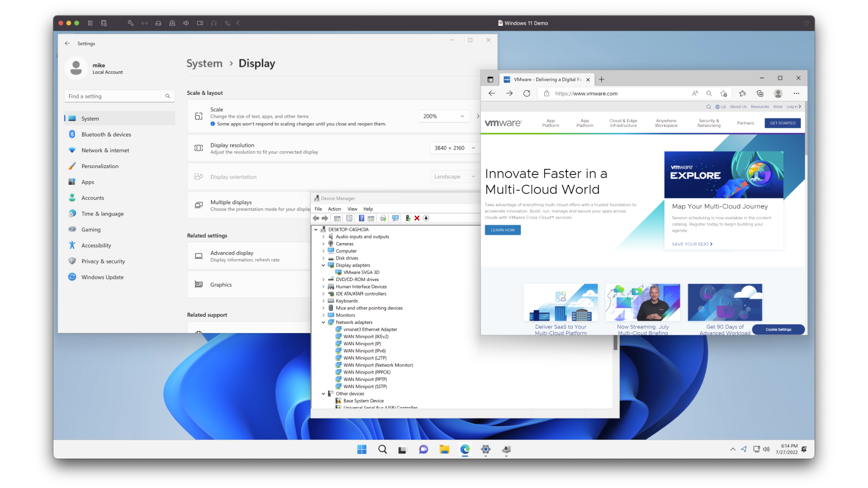Viewport: 868px width, 488px height.
Task: Click the Edge zoom magnifier icon
Action: pos(709,94)
